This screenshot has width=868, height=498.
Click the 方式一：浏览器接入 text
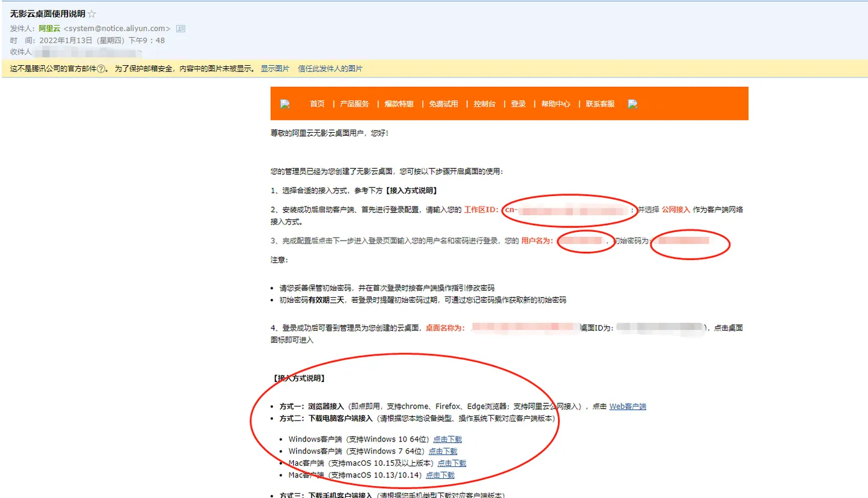pyautogui.click(x=311, y=407)
